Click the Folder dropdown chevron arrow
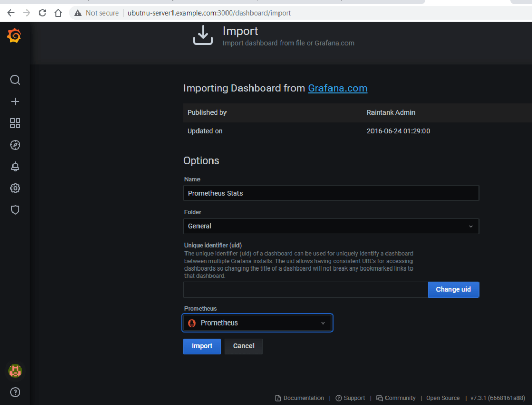Image resolution: width=532 pixels, height=405 pixels. (471, 226)
